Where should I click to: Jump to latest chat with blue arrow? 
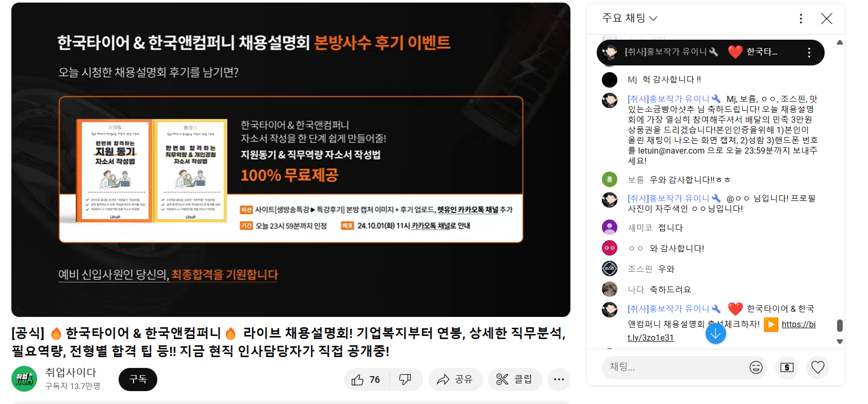(x=715, y=334)
